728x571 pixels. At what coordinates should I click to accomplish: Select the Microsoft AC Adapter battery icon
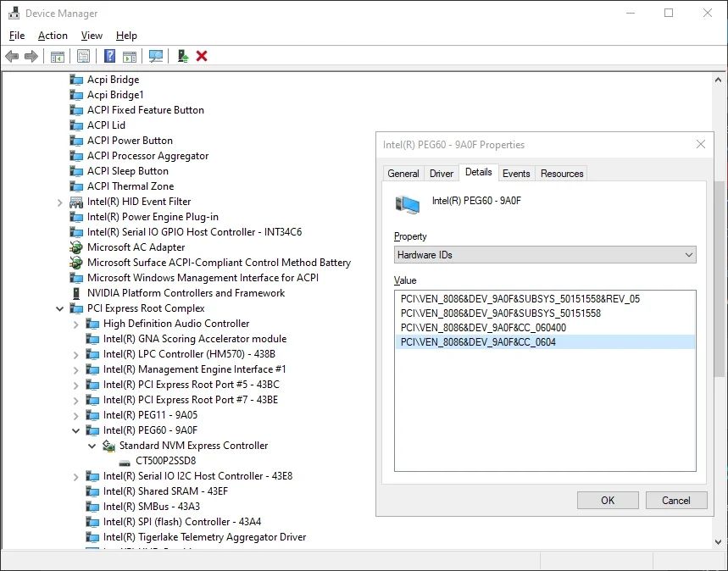point(76,247)
